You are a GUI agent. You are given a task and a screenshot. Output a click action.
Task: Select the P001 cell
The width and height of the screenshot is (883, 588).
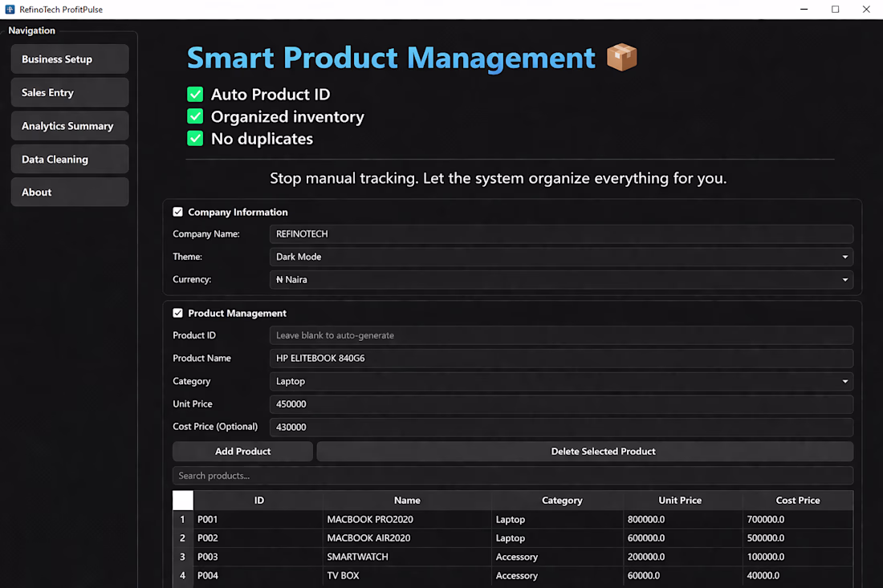258,519
